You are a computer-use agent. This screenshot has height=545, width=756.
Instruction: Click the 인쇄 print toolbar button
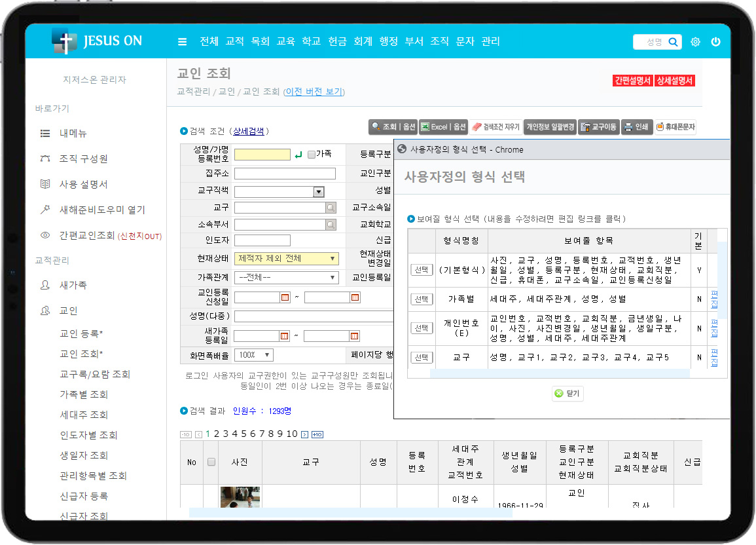click(636, 127)
